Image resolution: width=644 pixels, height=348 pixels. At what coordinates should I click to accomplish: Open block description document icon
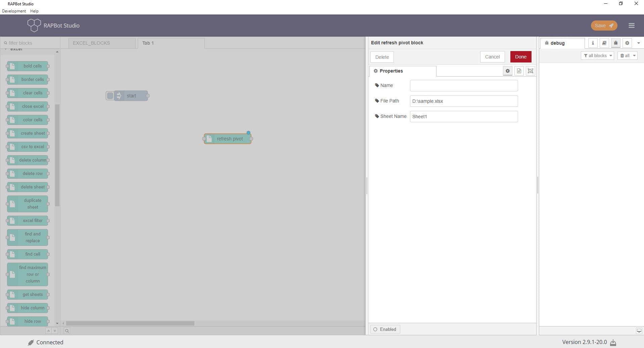point(519,71)
